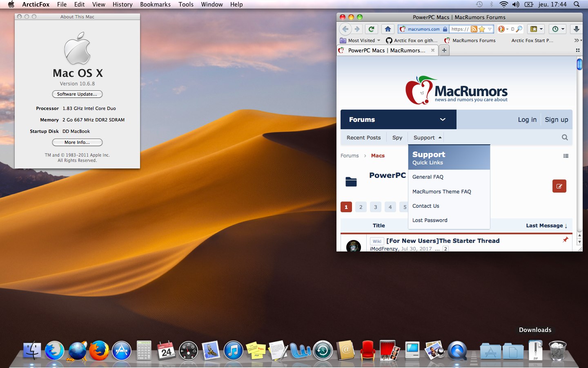Go to page 2 of threads
Viewport: 588px width, 368px height.
(x=361, y=207)
